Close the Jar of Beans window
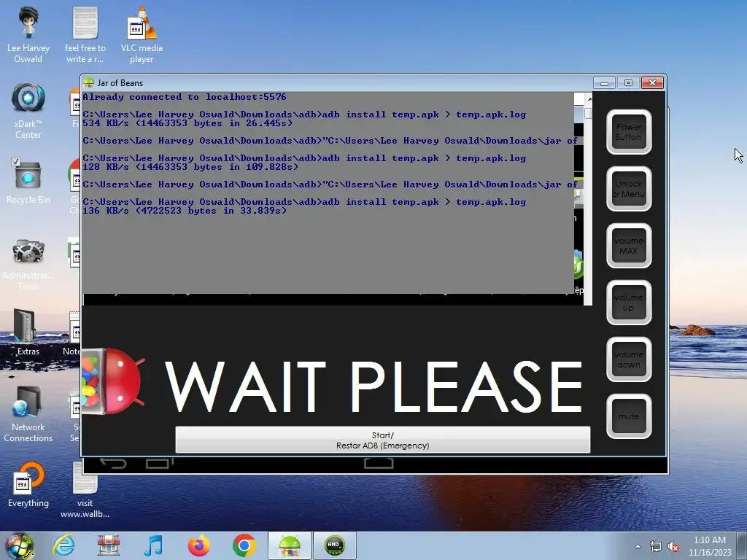747x560 pixels. click(652, 83)
